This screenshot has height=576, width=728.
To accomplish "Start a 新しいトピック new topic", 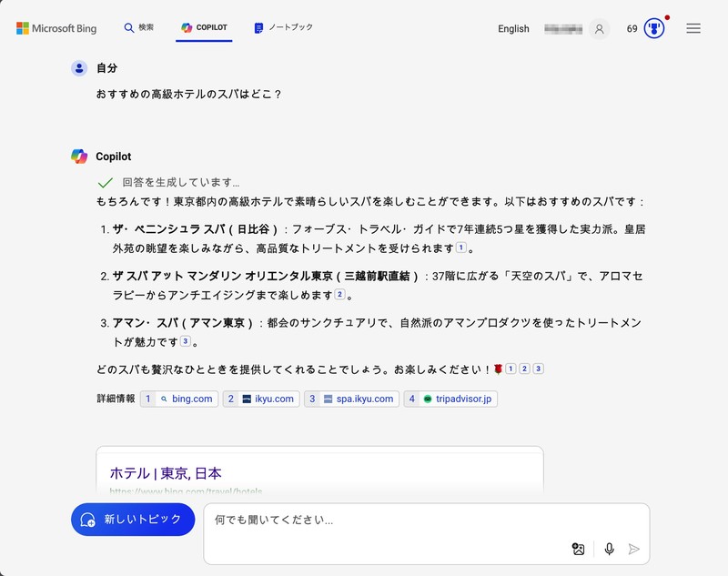I will pyautogui.click(x=133, y=520).
